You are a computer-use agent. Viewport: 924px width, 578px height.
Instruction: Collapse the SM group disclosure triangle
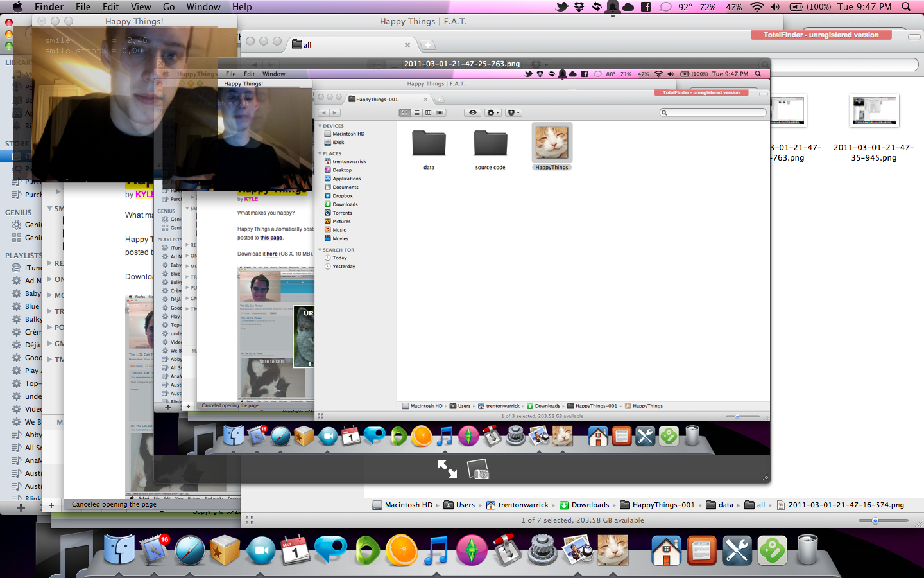point(50,209)
